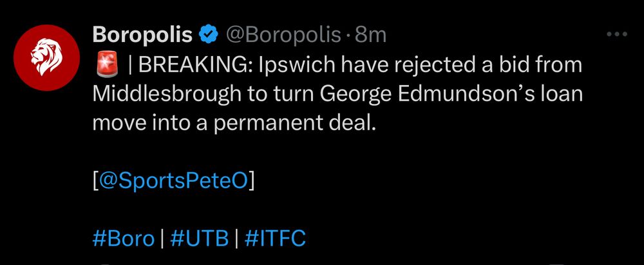Screen dimensions: 644x265
Task: Open the Boropolis display name profile
Action: pos(142,35)
